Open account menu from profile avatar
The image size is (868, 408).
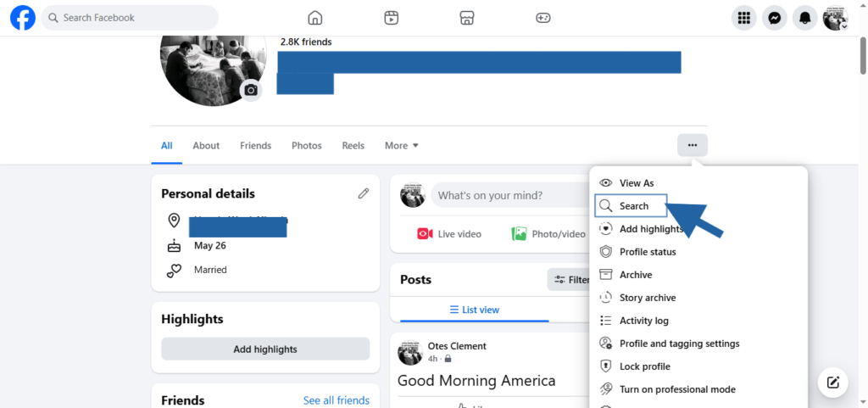(x=835, y=18)
